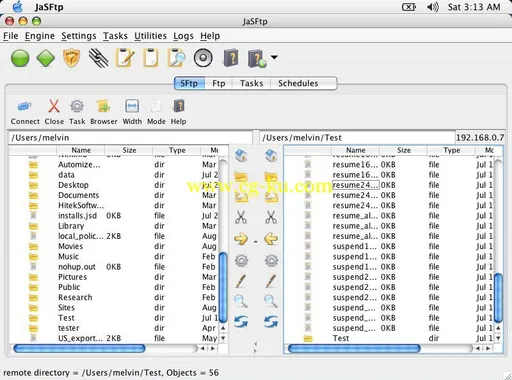Click the Task gear button
The width and height of the screenshot is (512, 380).
pyautogui.click(x=77, y=112)
